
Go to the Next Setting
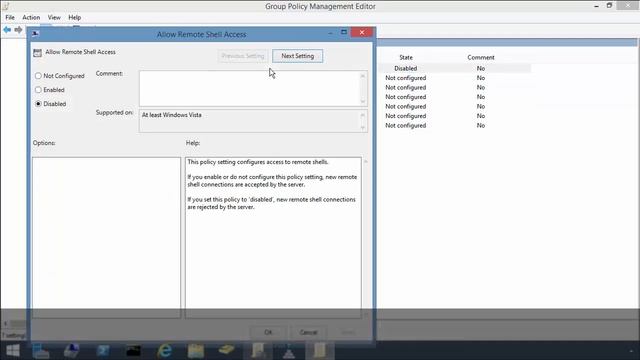298,56
